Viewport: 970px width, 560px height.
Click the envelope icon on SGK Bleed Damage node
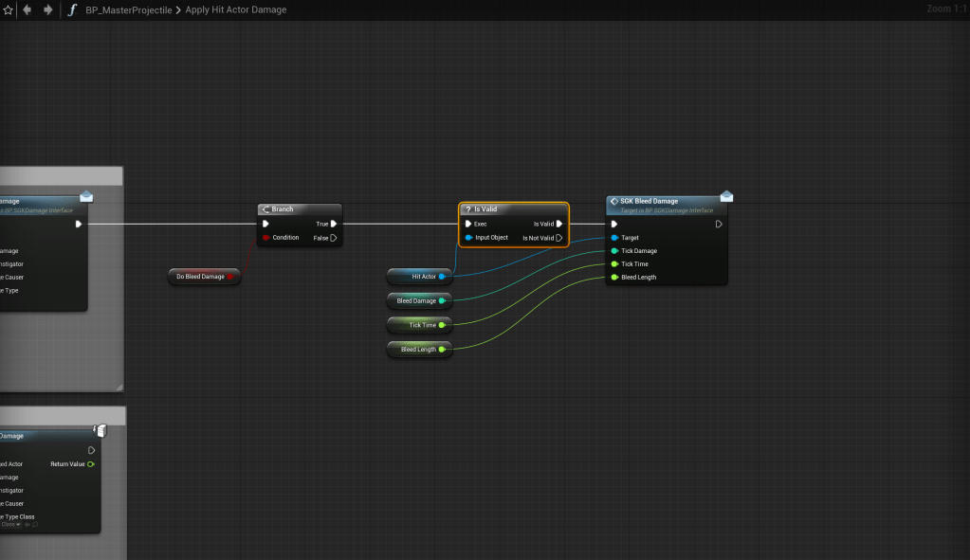click(726, 196)
